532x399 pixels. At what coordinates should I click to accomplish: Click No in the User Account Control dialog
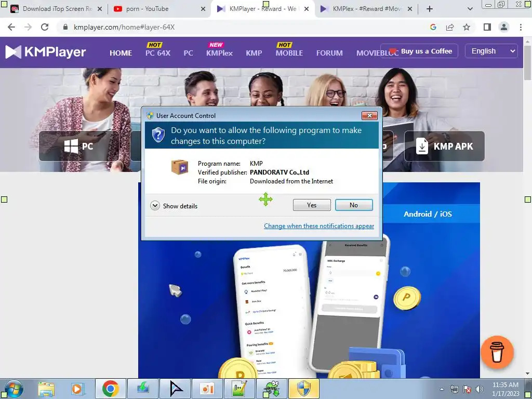[x=353, y=205]
